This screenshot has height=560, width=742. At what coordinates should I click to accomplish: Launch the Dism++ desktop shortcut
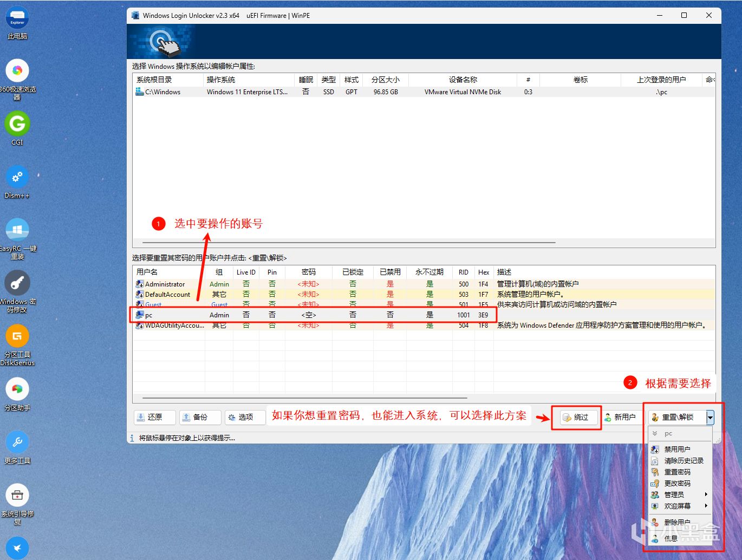[x=17, y=181]
